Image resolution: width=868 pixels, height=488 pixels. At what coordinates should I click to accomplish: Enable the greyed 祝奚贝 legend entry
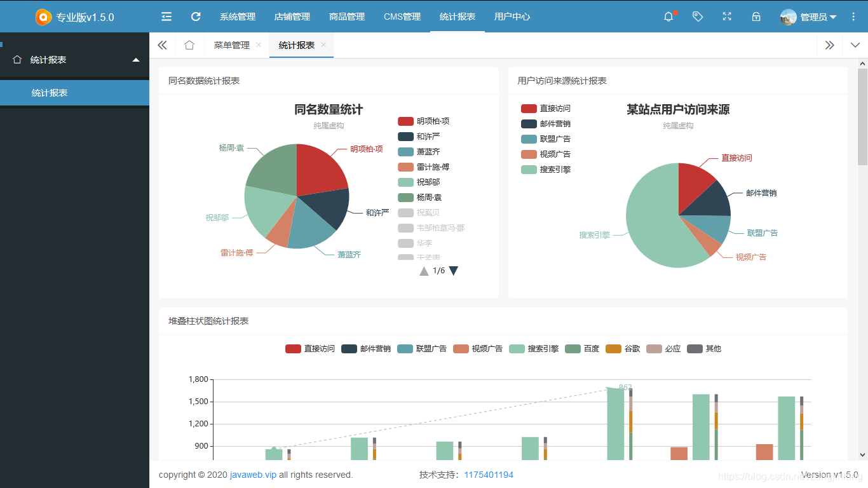click(x=419, y=213)
